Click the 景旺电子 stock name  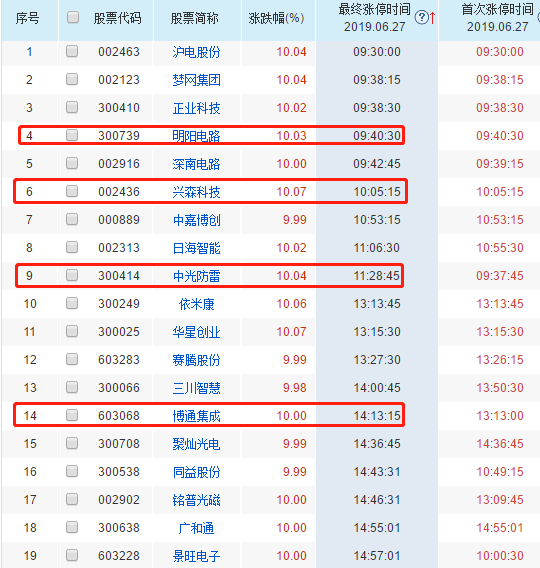pyautogui.click(x=196, y=556)
